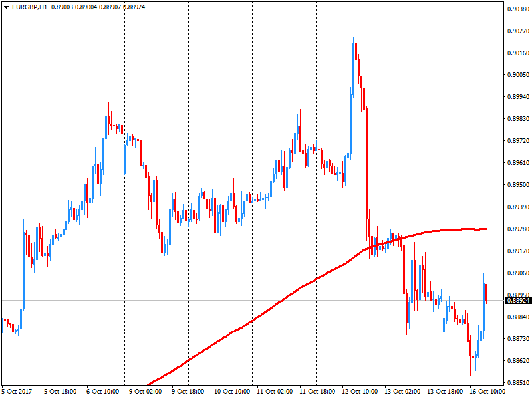532x399 pixels.
Task: Click the time label 11 Oct 18:00
Action: 317,392
